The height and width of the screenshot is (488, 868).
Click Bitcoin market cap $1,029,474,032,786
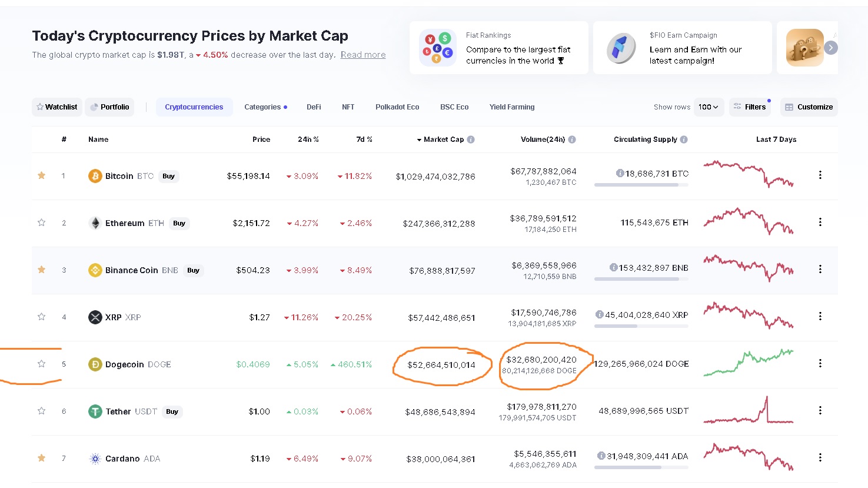click(x=435, y=176)
